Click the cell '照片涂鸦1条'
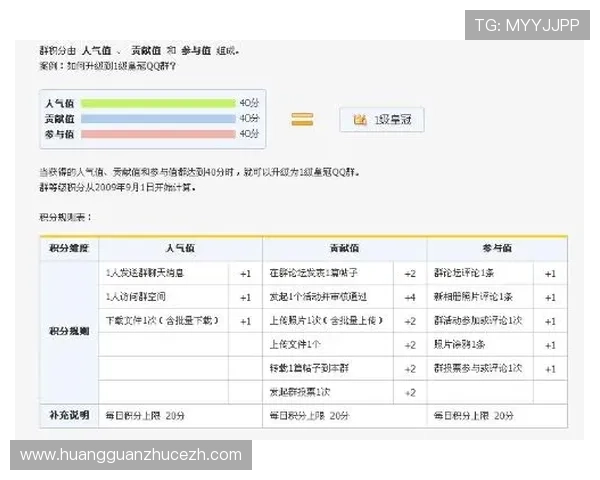Screen dimensions: 600x480 (480, 344)
